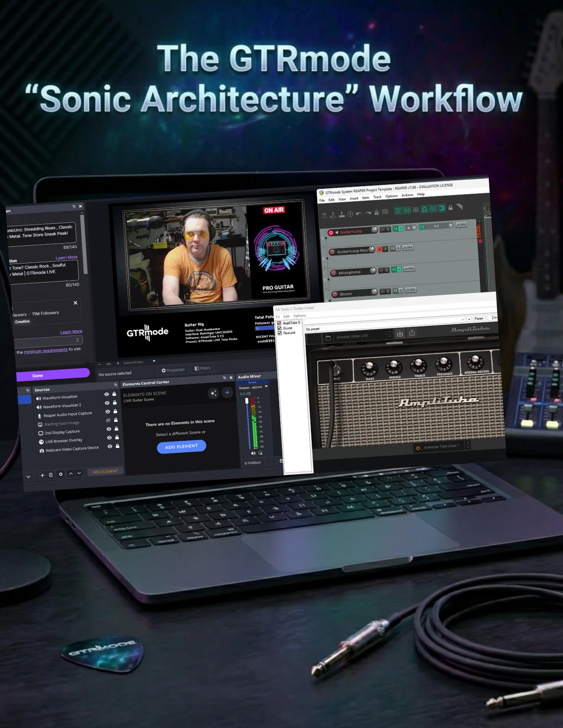
Task: Hide Webcam Video Capture Device source
Action: 110,447
